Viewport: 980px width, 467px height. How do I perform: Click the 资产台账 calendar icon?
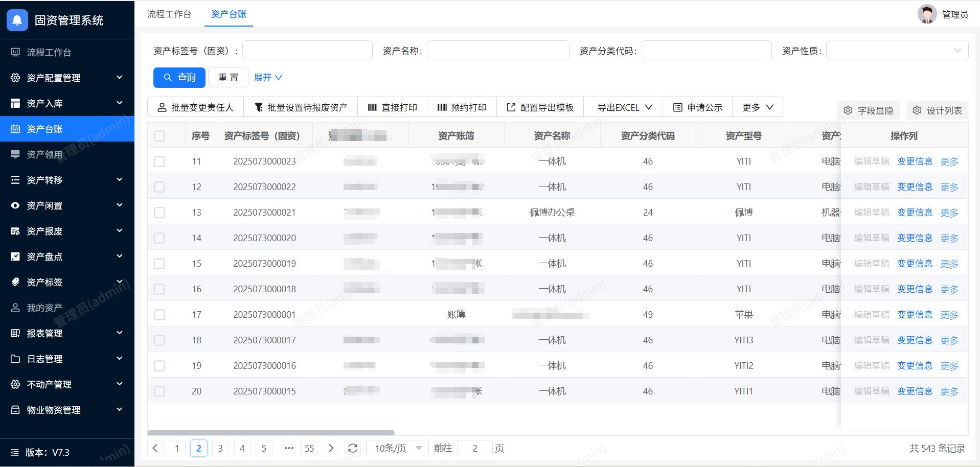click(15, 129)
